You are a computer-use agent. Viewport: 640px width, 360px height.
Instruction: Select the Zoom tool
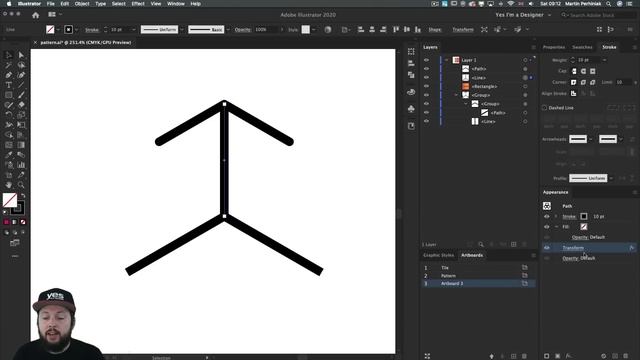coord(21,185)
